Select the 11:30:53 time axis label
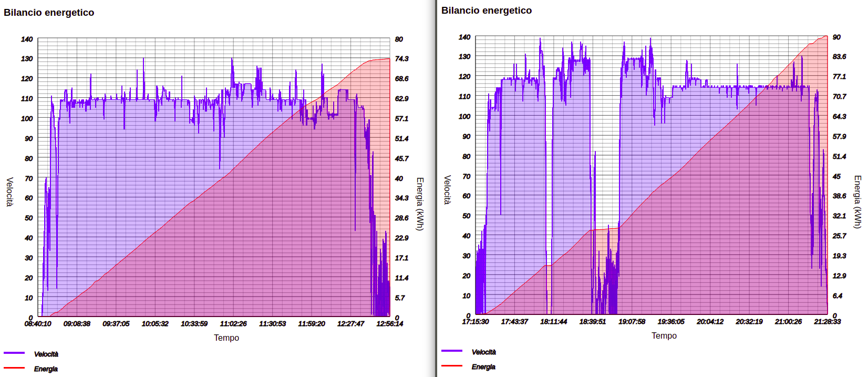 273,324
